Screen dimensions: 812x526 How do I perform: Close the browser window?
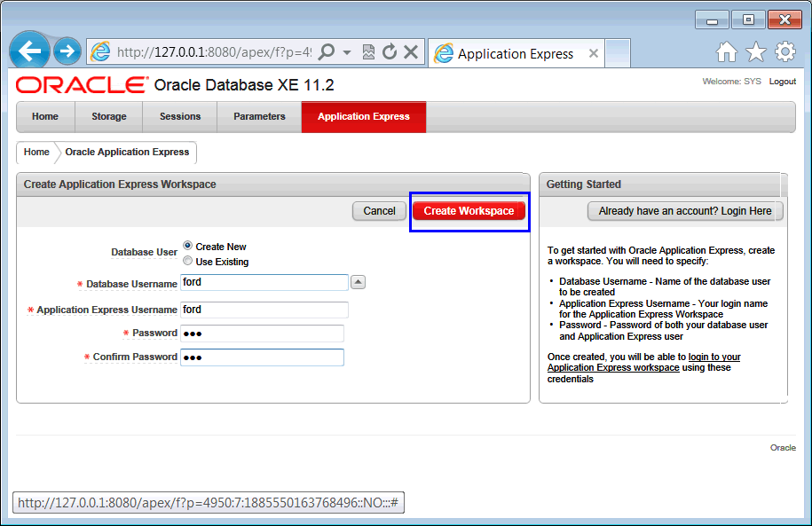click(x=784, y=20)
